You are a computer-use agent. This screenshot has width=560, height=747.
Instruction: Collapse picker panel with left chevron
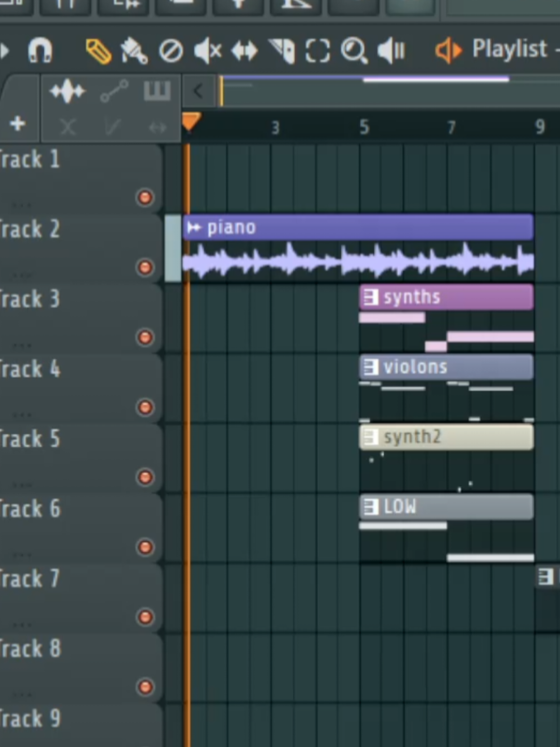(197, 91)
